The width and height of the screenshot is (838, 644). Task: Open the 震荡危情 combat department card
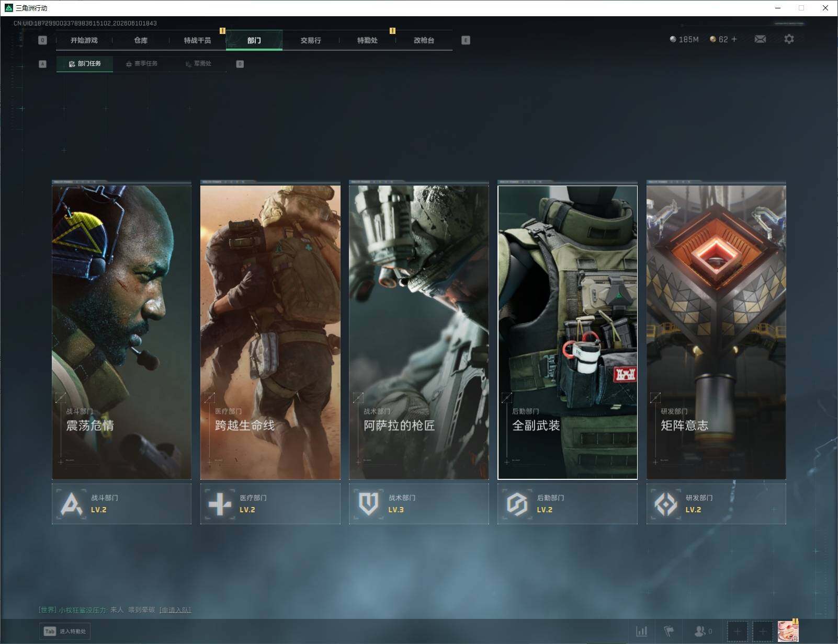click(x=122, y=332)
